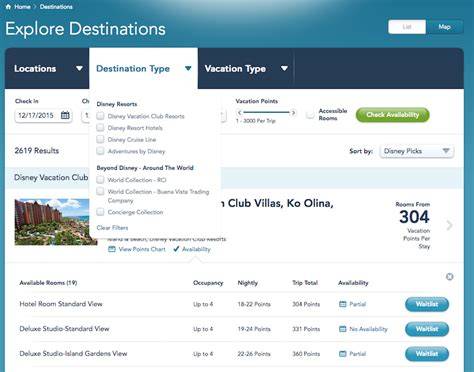Tick the Disney Cruise Line checkbox
The image size is (474, 372).
coord(100,139)
